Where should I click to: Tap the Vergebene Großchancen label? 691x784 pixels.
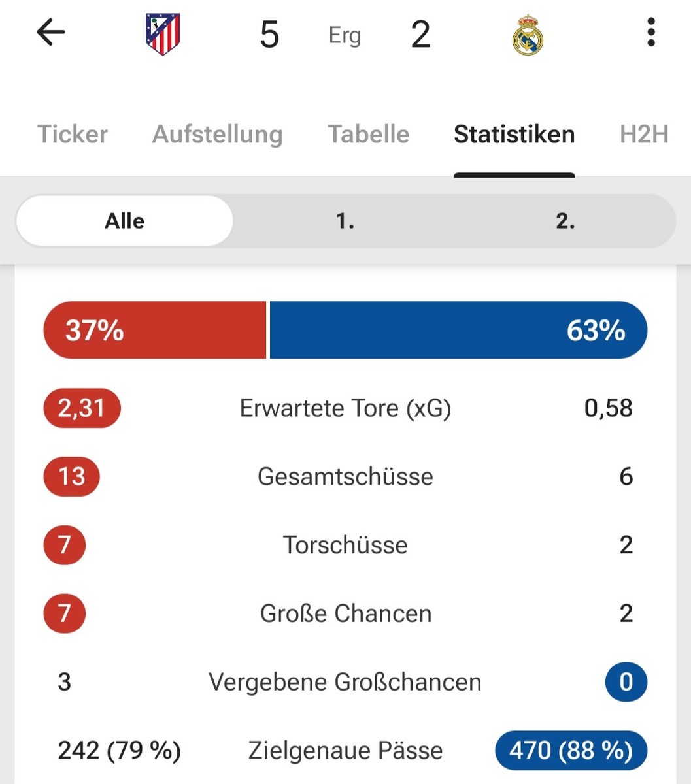pos(345,682)
